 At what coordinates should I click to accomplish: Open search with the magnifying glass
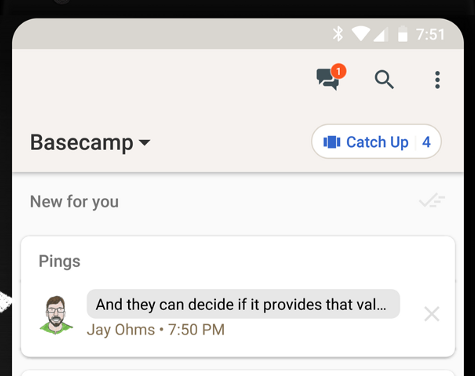click(384, 80)
